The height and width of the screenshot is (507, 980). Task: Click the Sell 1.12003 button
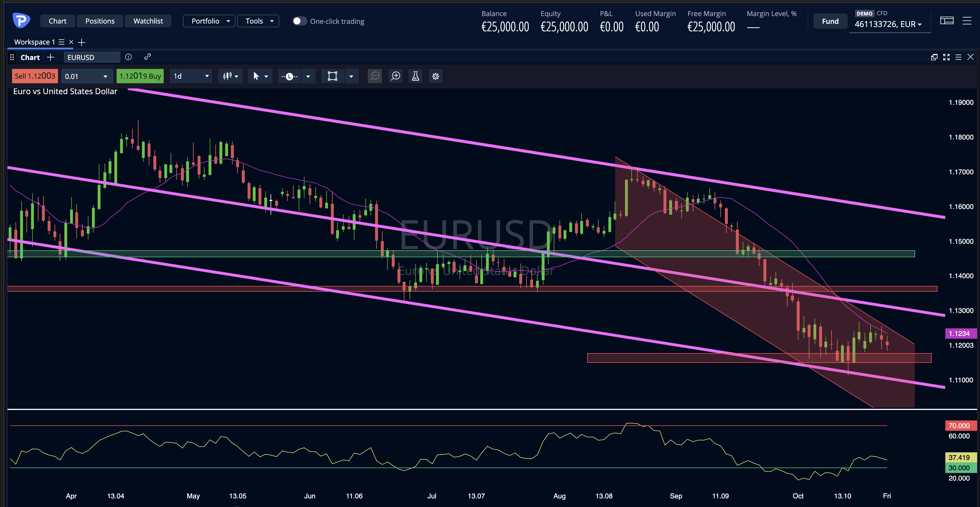coord(35,76)
